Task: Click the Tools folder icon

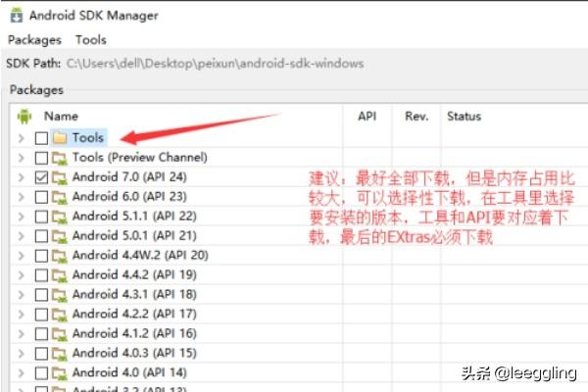Action: pos(60,137)
